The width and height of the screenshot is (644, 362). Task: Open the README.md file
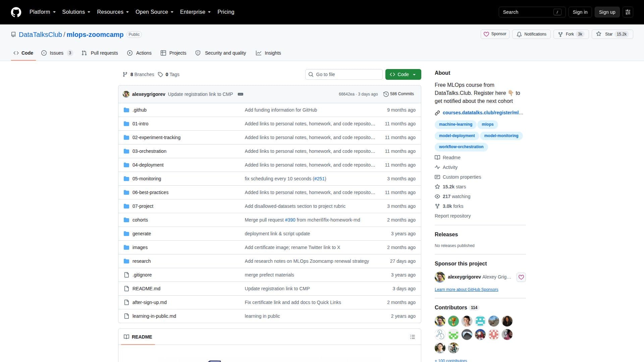146,289
